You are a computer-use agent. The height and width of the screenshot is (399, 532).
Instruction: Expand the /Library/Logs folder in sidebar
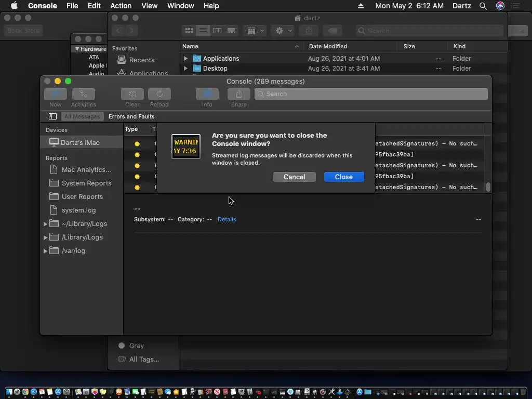pyautogui.click(x=45, y=237)
